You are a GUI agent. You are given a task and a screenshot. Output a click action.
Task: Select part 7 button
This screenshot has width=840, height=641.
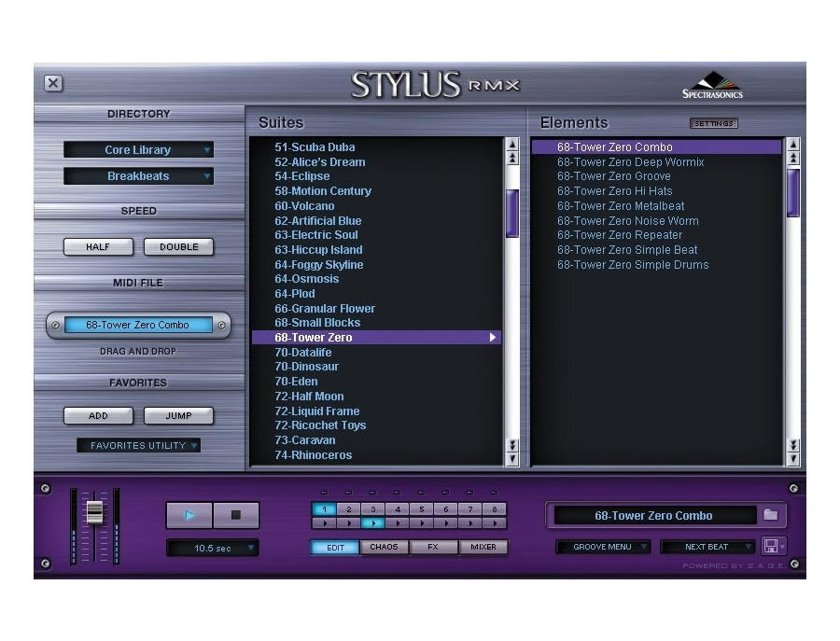tap(470, 509)
